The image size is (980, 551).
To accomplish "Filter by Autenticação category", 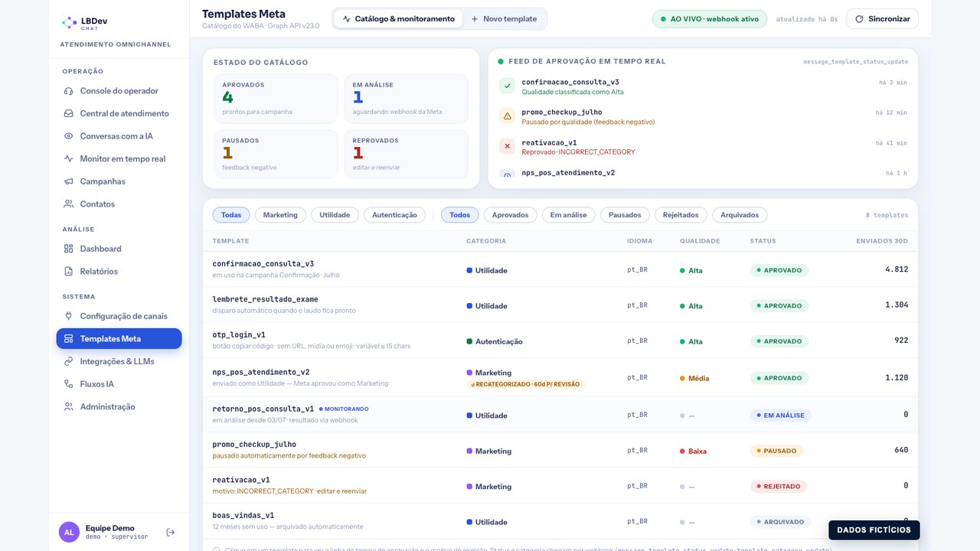I will click(394, 215).
